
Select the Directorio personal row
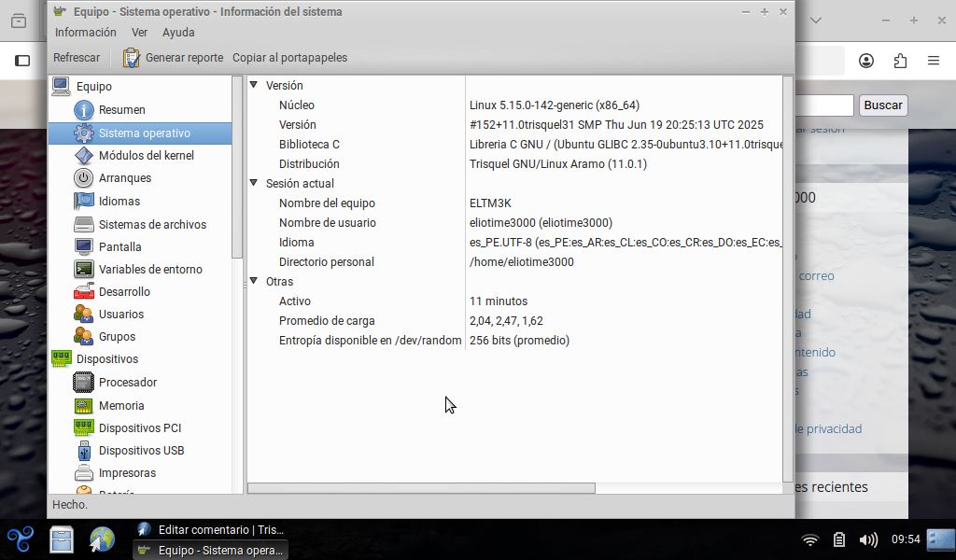coord(514,261)
